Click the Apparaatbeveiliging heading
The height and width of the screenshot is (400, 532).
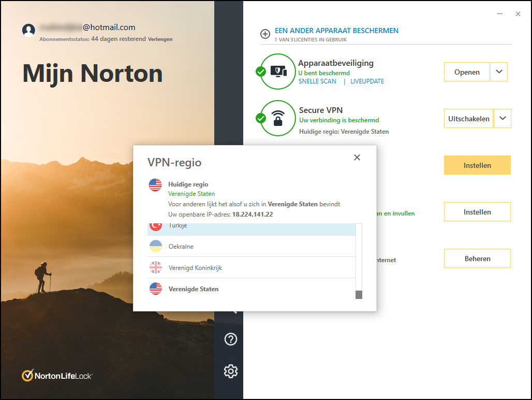335,63
